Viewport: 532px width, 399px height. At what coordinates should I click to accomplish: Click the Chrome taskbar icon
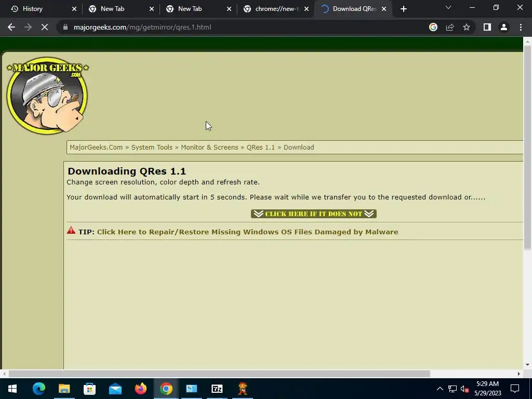tap(166, 389)
